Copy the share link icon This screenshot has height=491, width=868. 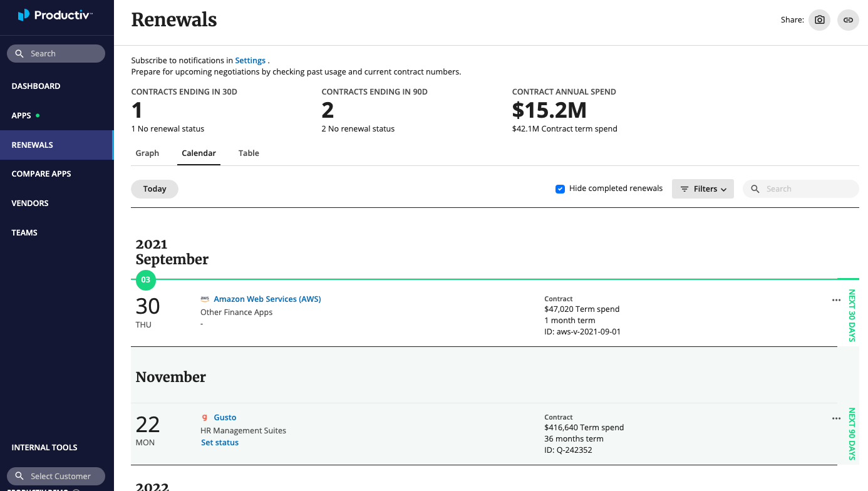tap(848, 19)
